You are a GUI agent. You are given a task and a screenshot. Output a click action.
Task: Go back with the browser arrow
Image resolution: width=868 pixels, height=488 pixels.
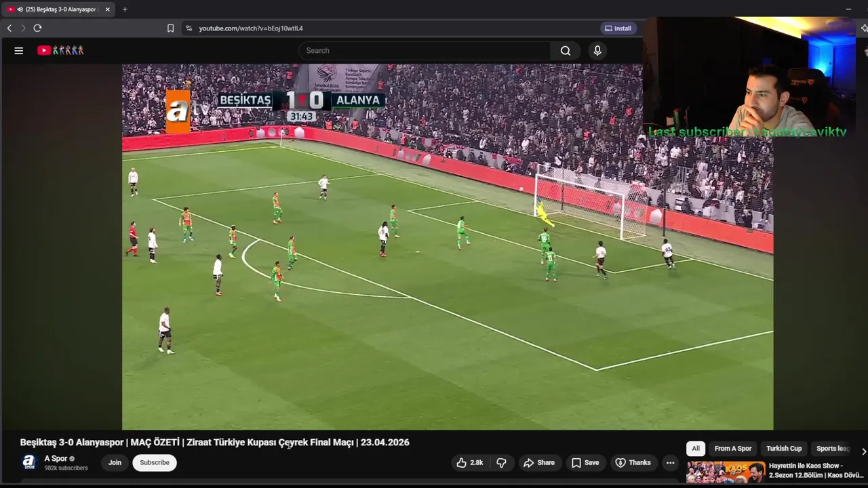point(9,28)
